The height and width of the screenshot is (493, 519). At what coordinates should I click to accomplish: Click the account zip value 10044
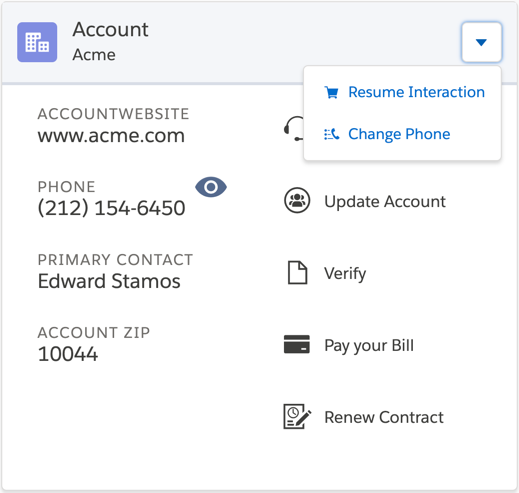[x=68, y=354]
